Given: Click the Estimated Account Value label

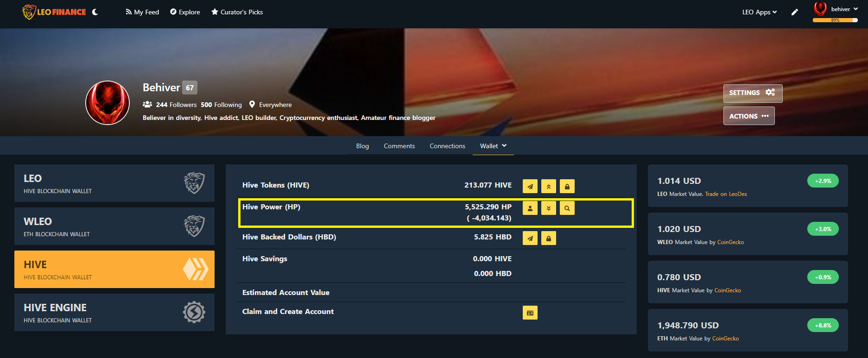Looking at the screenshot, I should point(286,293).
